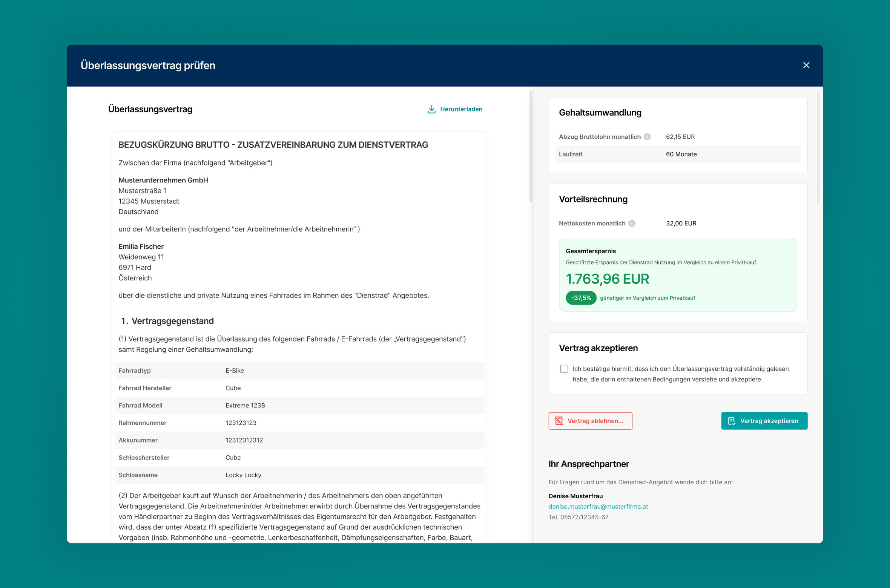Click the document check icon on Vertrag akzeptieren
Image resolution: width=890 pixels, height=588 pixels.
click(x=732, y=421)
